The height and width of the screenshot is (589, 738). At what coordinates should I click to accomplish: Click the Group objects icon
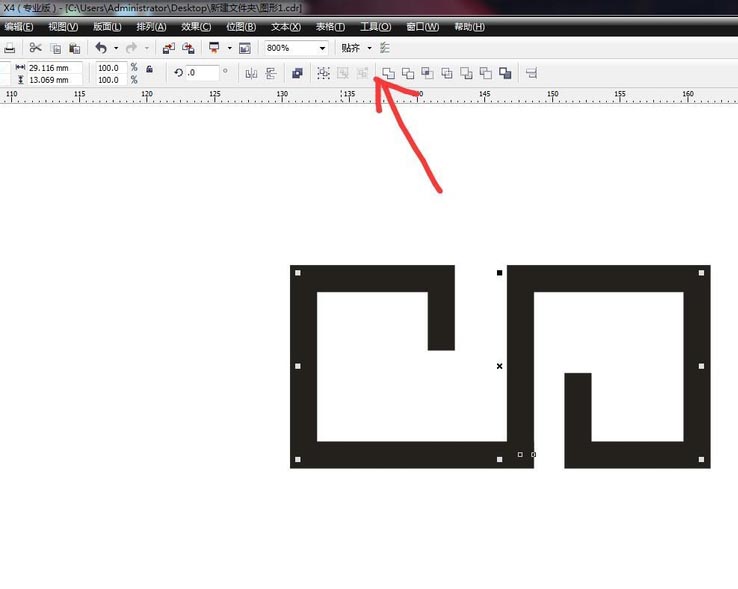323,73
